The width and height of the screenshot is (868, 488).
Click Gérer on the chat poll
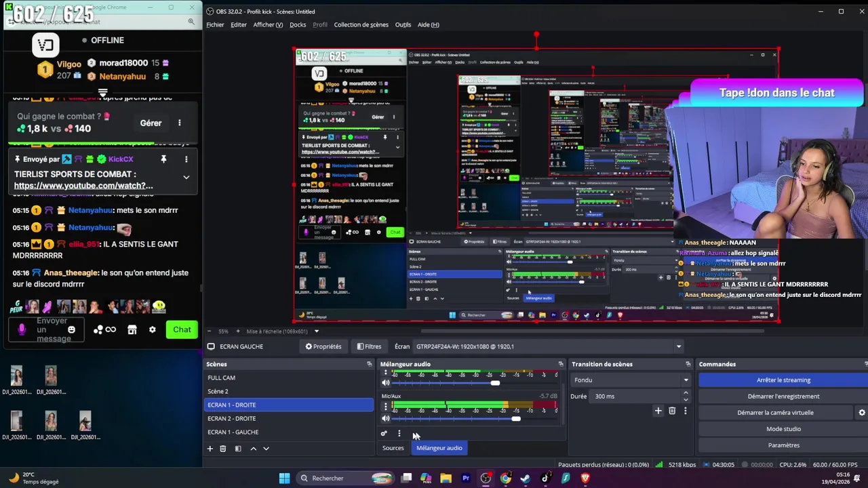151,123
